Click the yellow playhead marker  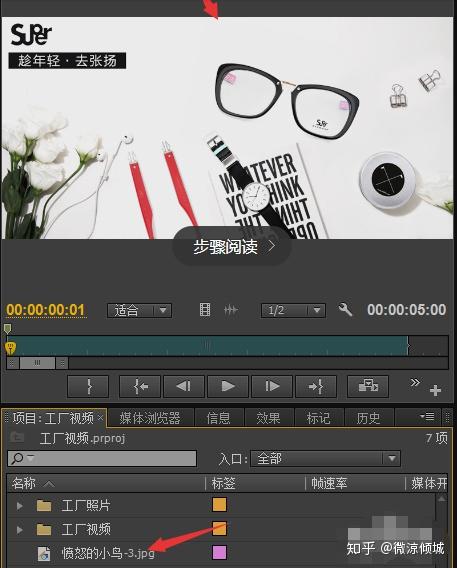[x=11, y=347]
